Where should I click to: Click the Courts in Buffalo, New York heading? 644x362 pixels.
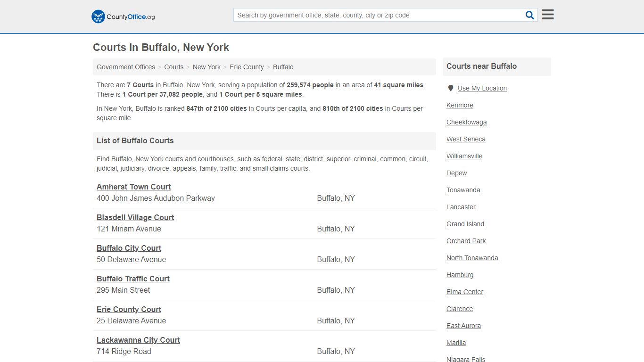(161, 47)
